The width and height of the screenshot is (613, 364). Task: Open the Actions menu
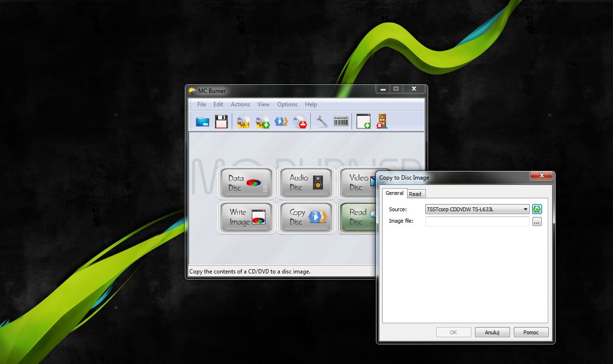pos(240,104)
